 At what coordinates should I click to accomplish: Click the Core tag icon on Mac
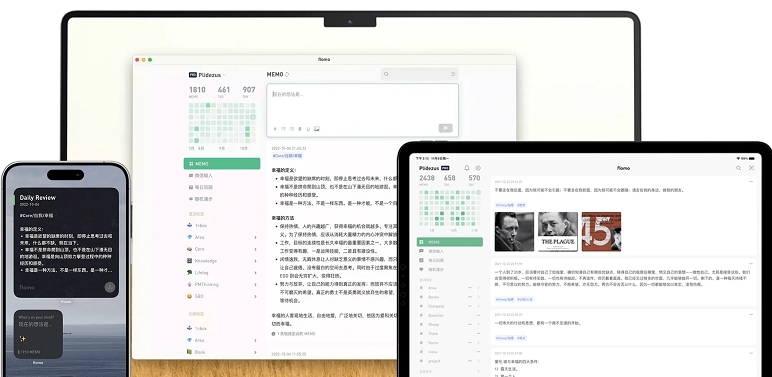(190, 249)
